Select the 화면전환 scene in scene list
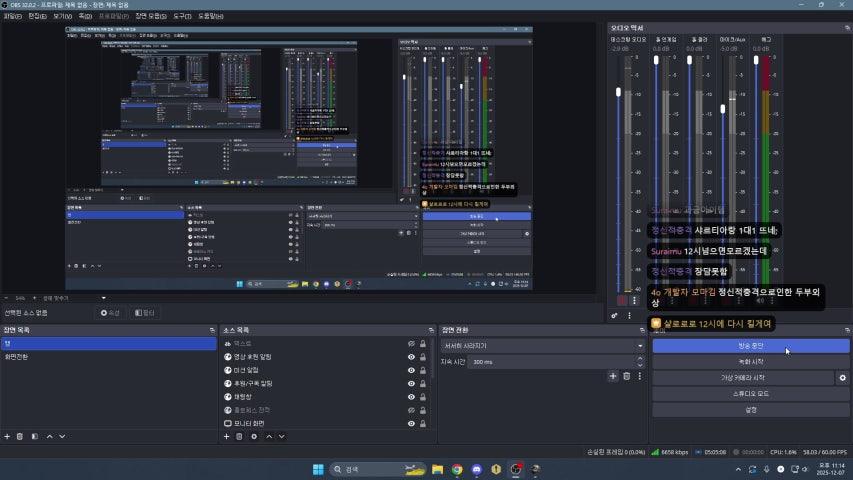853x480 pixels. 17,357
